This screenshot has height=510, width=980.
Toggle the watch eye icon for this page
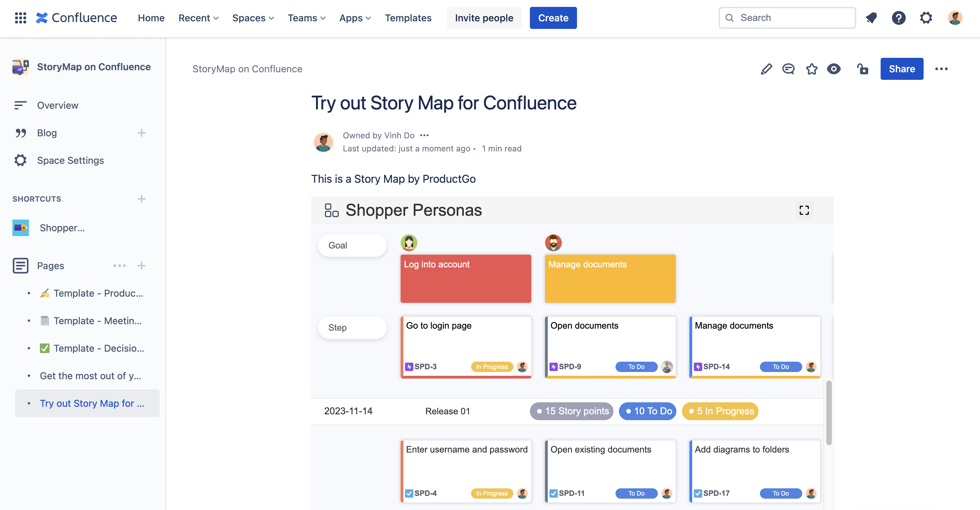[x=834, y=69]
